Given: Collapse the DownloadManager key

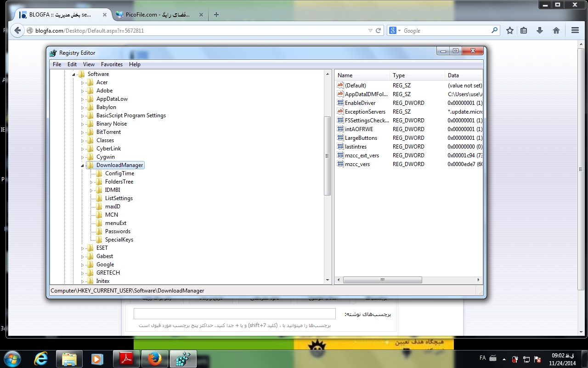Looking at the screenshot, I should (x=83, y=166).
